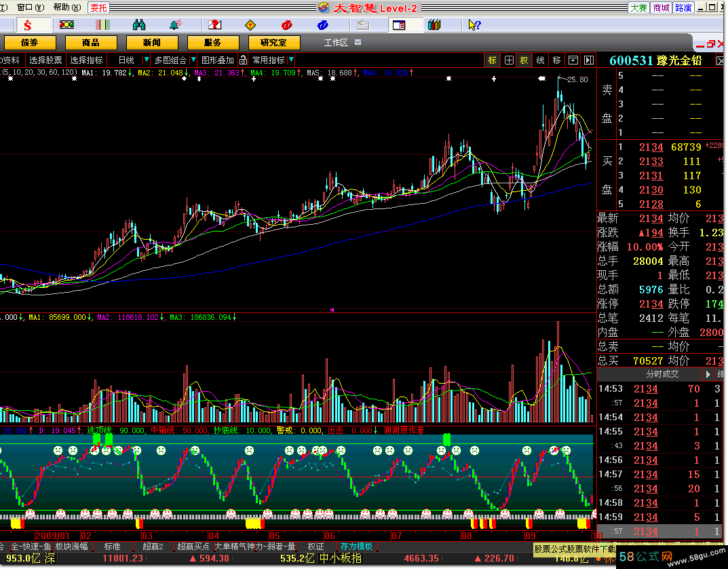This screenshot has width=728, height=569.
Task: Click the 中小板指 status bar index
Action: pos(341,558)
